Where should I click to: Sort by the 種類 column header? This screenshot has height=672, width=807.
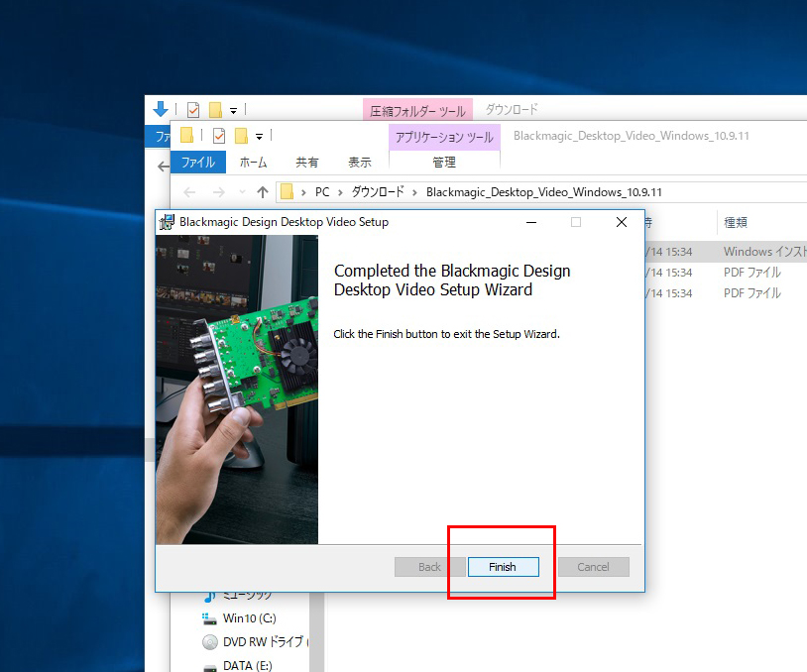click(736, 222)
